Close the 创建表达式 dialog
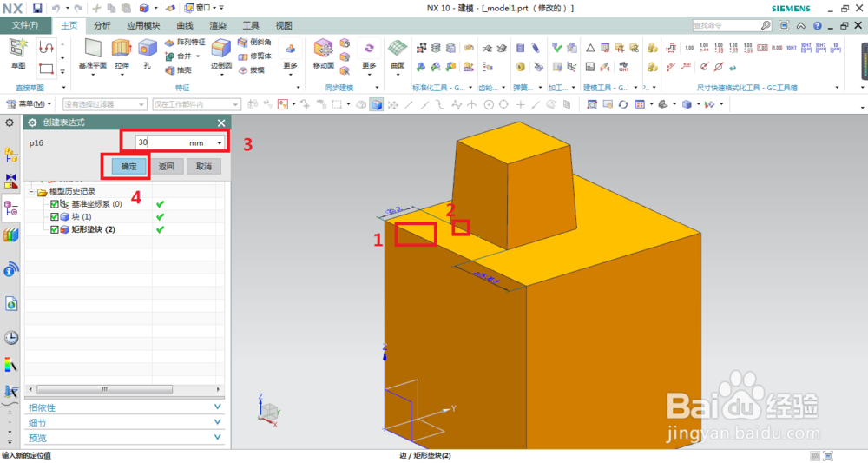 [x=221, y=122]
